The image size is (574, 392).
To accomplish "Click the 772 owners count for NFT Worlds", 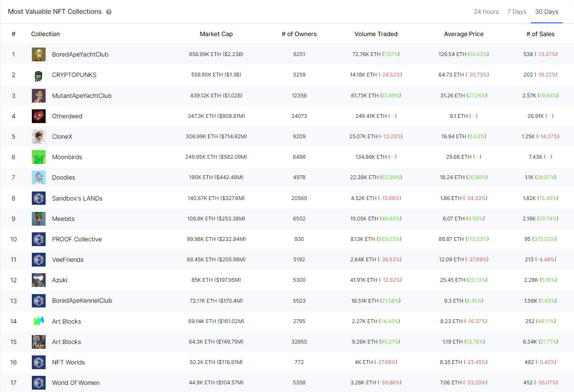I will pos(299,362).
